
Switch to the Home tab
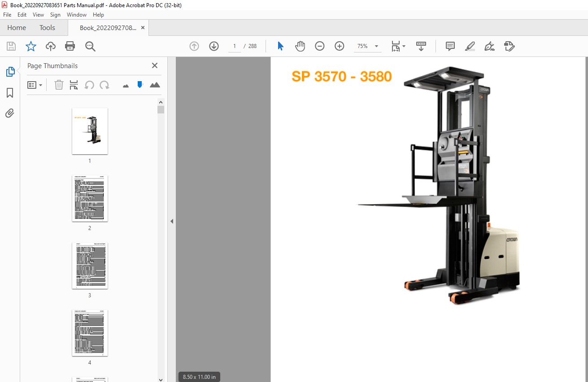(x=17, y=28)
